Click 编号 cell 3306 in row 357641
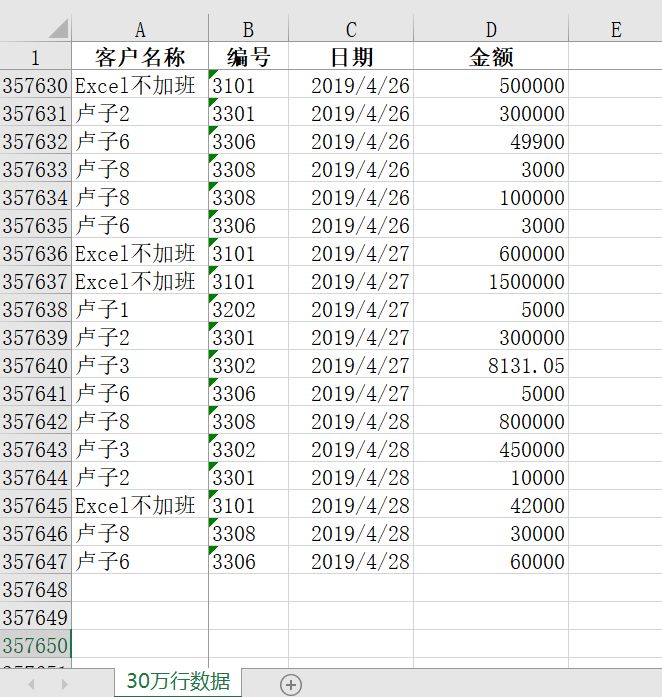The width and height of the screenshot is (662, 697). pos(248,393)
